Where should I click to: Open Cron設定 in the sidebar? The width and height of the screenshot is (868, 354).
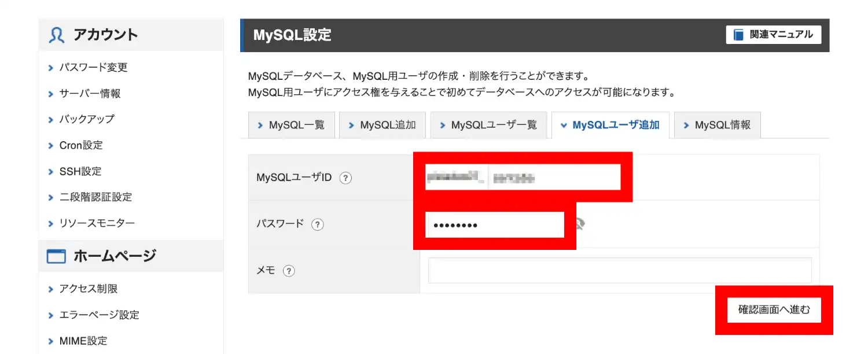pos(81,145)
